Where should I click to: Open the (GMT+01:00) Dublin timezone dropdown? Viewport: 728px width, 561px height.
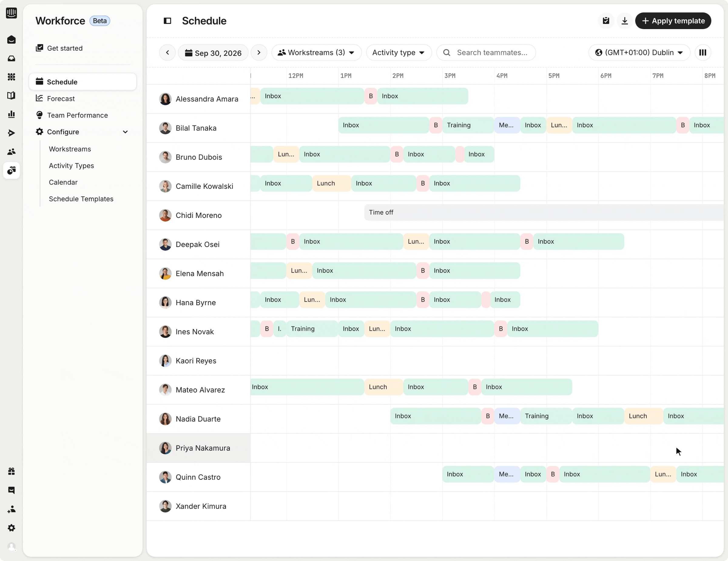tap(639, 53)
